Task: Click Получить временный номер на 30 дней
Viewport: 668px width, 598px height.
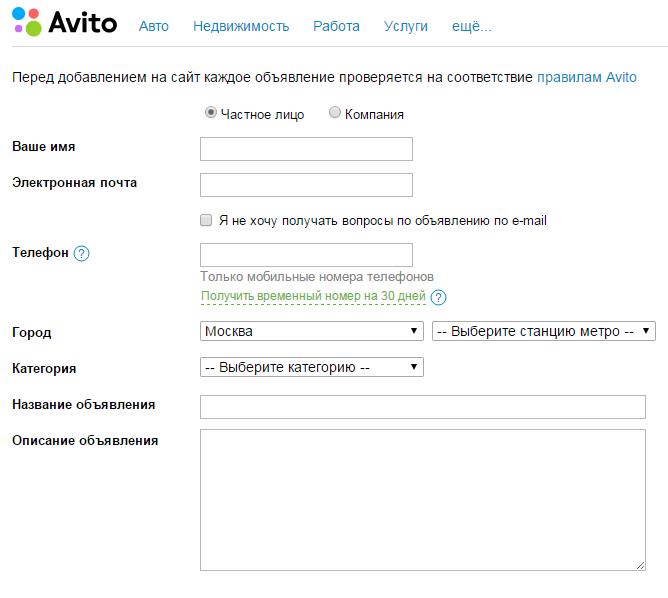Action: (x=313, y=296)
